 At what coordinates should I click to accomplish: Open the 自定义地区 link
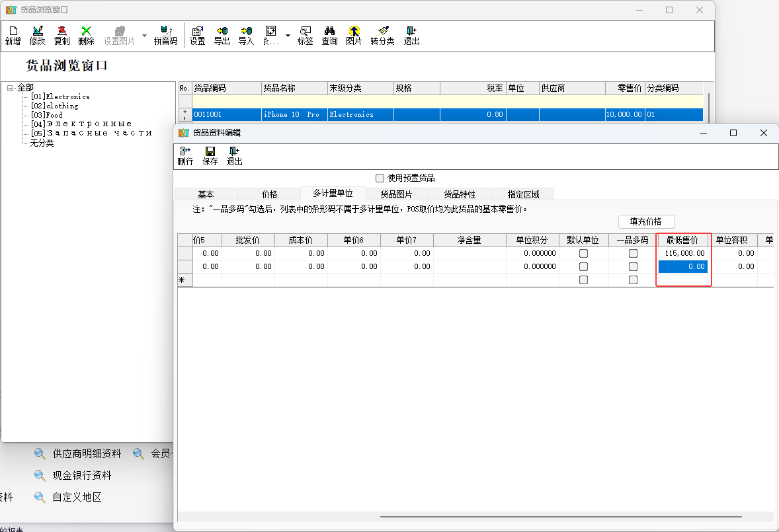pyautogui.click(x=77, y=497)
